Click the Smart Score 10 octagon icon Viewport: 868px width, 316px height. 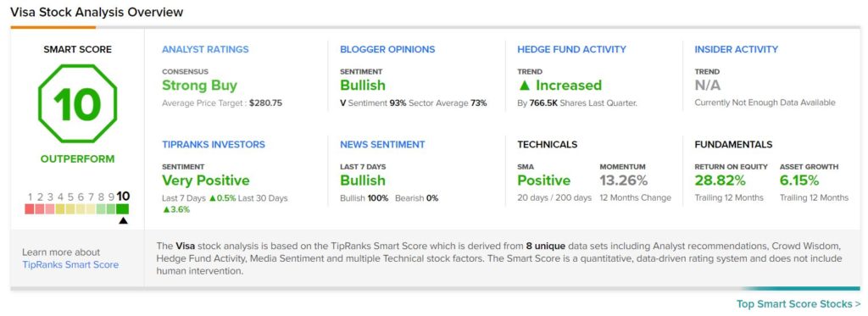tap(77, 103)
